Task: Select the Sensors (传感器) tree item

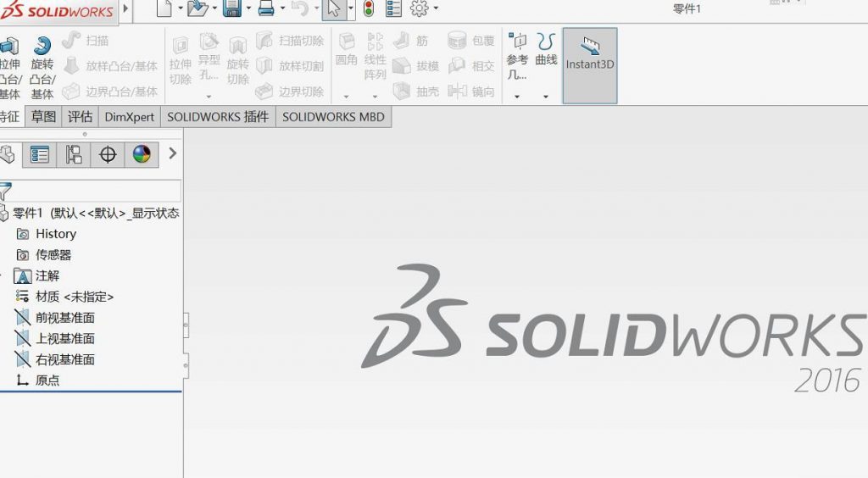Action: tap(44, 255)
